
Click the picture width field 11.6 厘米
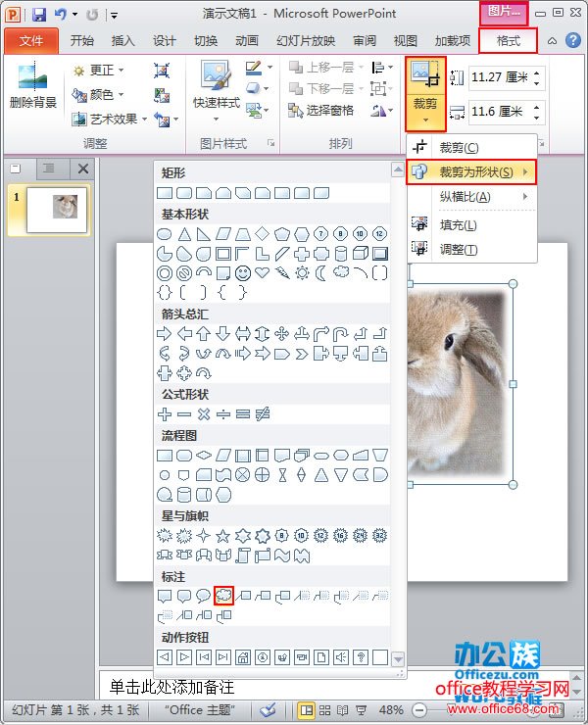[x=500, y=112]
